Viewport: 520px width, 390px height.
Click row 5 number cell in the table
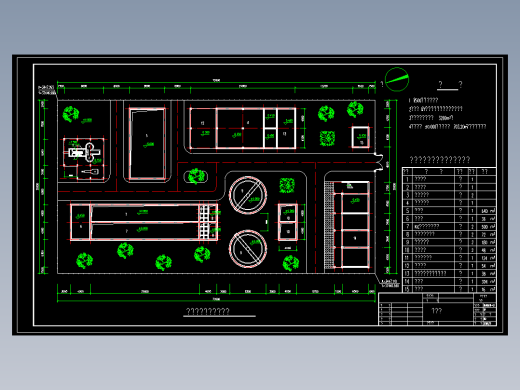407,211
